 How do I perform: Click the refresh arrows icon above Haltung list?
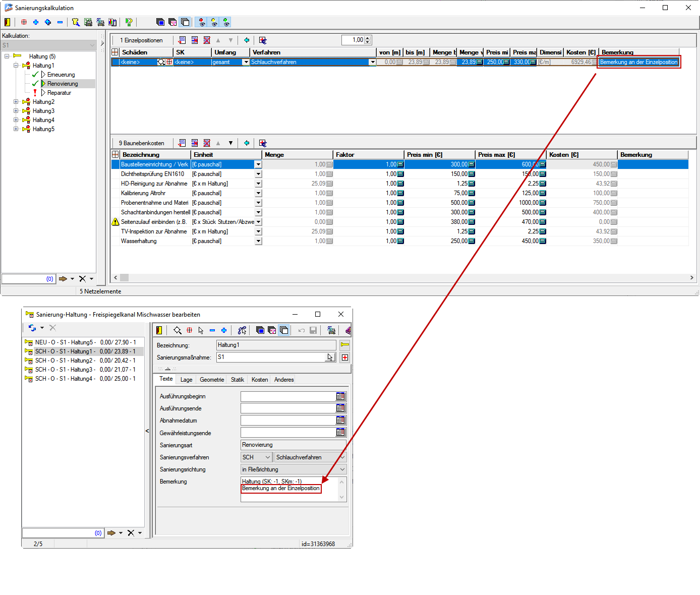tap(32, 328)
